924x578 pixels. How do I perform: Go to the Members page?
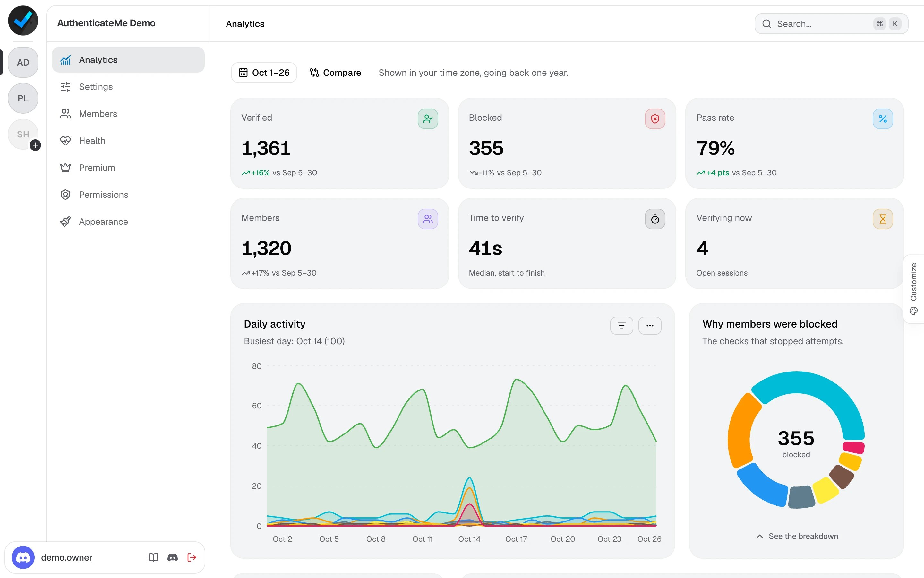(x=128, y=114)
